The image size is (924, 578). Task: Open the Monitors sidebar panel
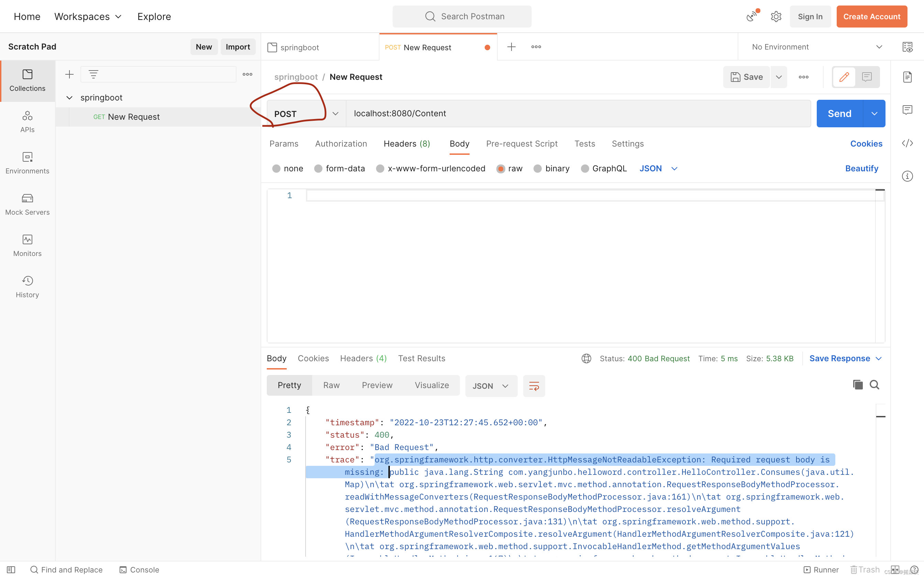pyautogui.click(x=27, y=245)
